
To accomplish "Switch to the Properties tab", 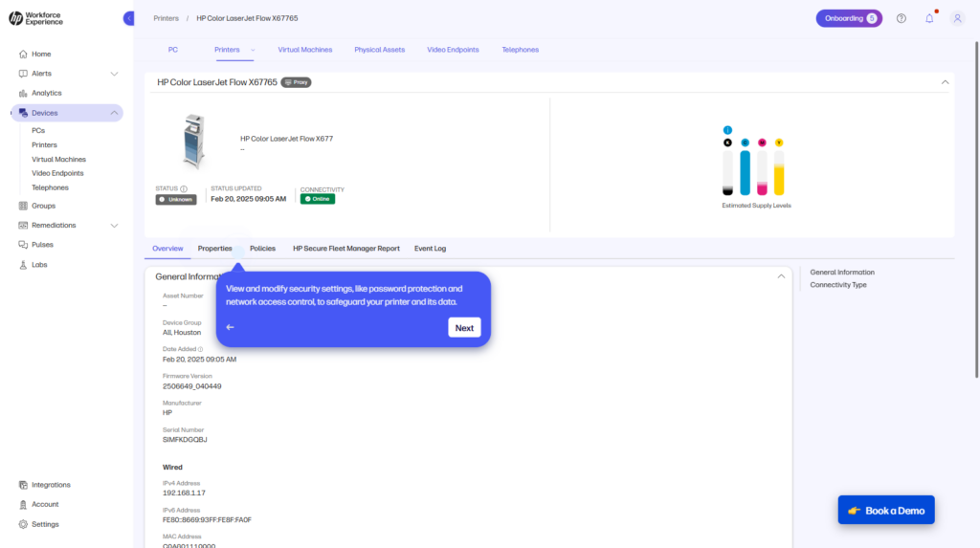I will [x=214, y=249].
